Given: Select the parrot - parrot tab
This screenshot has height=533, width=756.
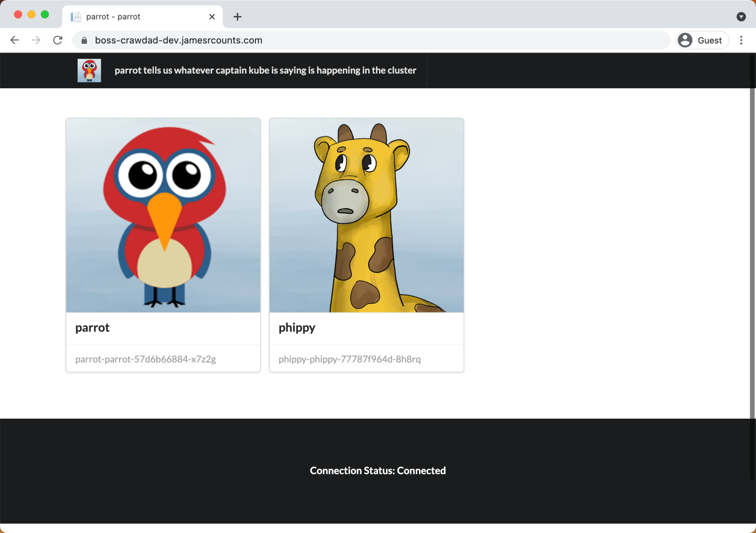Looking at the screenshot, I should [143, 17].
